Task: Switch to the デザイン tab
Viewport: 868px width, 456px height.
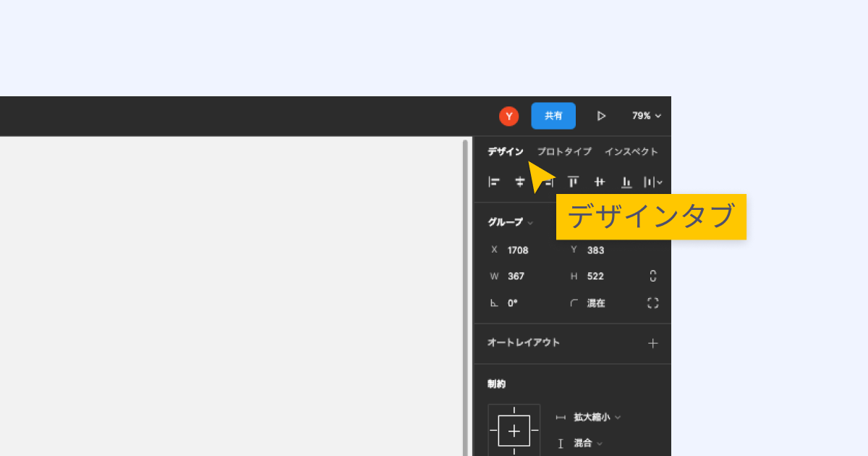Action: [505, 152]
